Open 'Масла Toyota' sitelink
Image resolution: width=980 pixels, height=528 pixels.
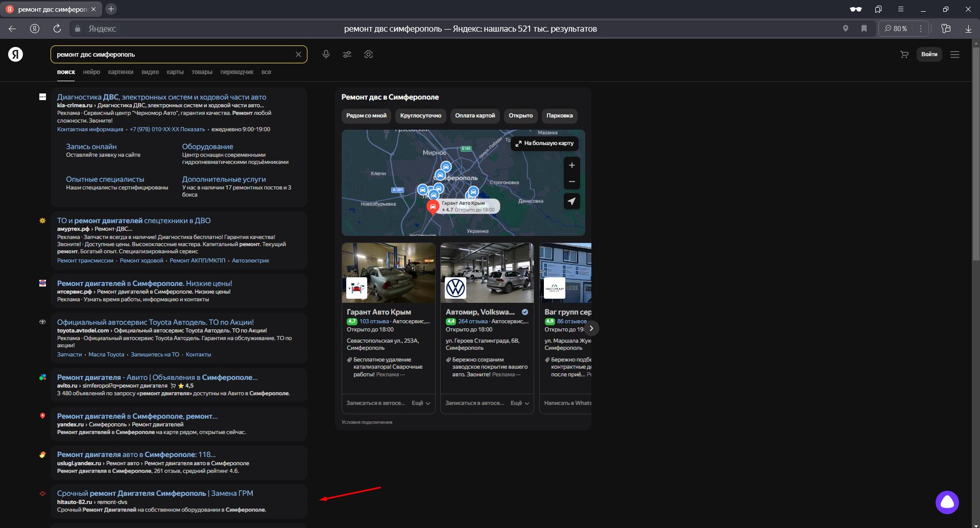(x=106, y=354)
